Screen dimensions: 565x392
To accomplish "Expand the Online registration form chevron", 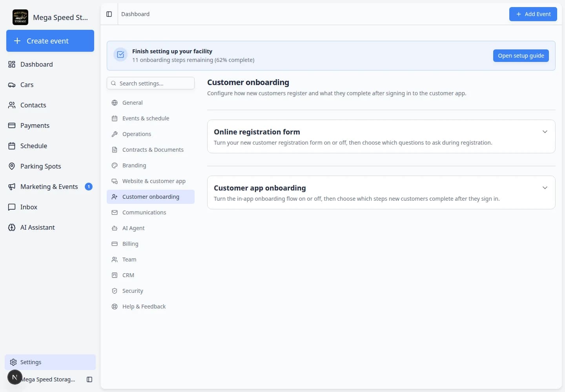I will (545, 132).
